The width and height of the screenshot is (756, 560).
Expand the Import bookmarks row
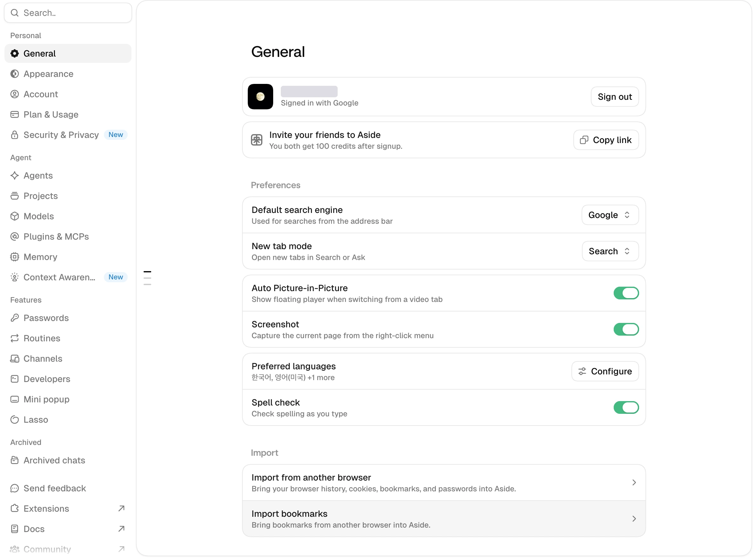444,519
